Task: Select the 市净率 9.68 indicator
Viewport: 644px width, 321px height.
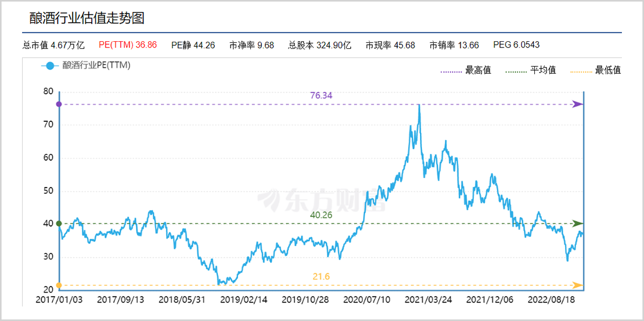Action: (x=251, y=45)
